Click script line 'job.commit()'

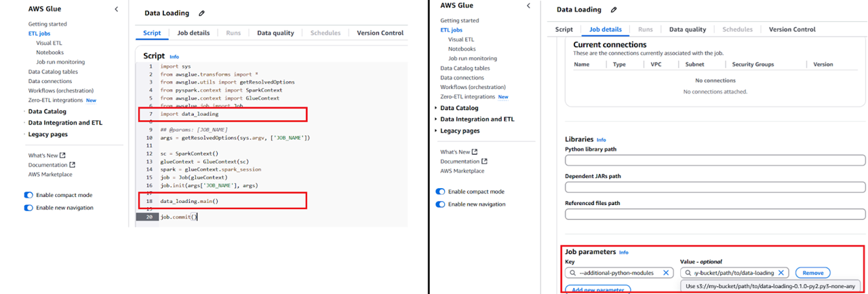coord(179,217)
